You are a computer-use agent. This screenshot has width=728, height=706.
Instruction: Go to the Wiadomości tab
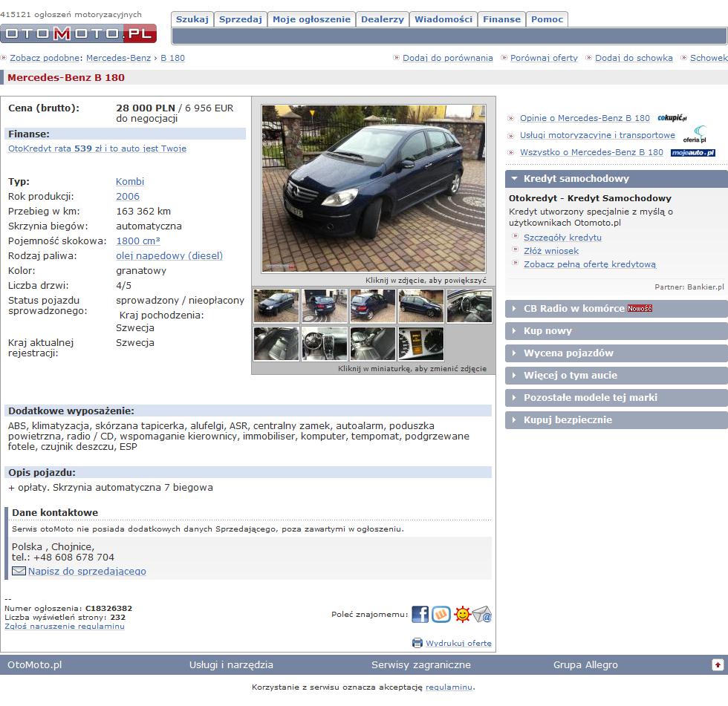[x=443, y=19]
